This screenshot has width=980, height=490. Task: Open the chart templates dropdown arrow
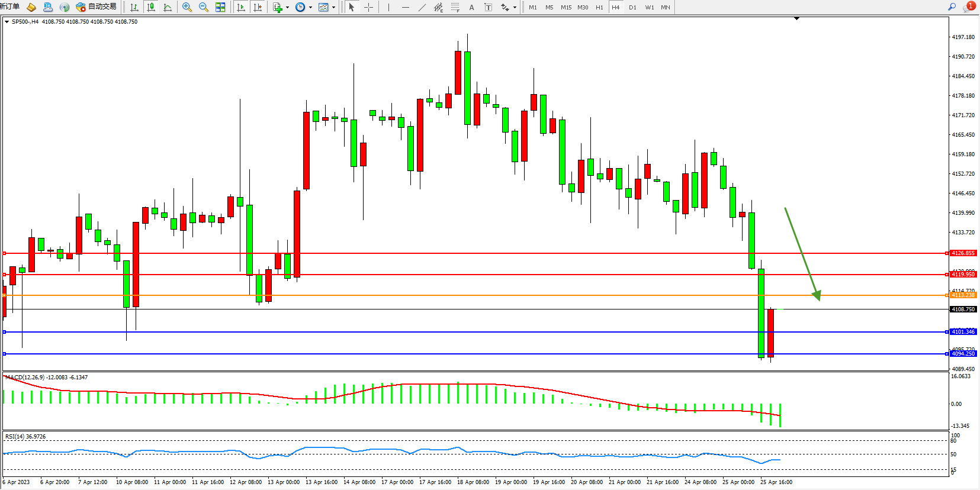[x=334, y=8]
